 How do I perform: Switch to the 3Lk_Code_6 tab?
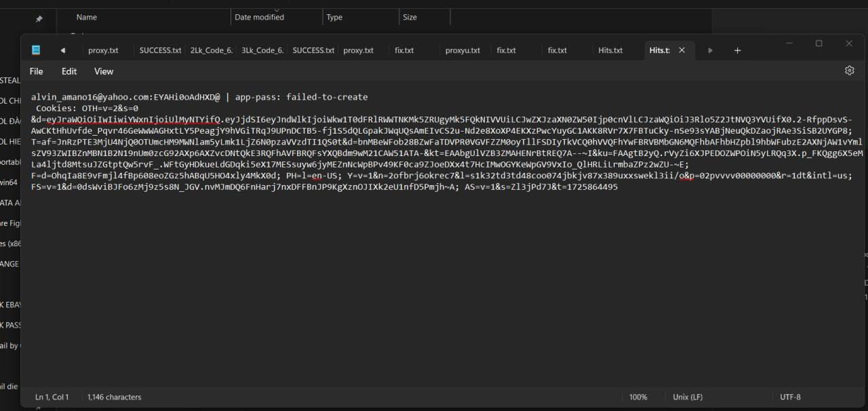[262, 50]
